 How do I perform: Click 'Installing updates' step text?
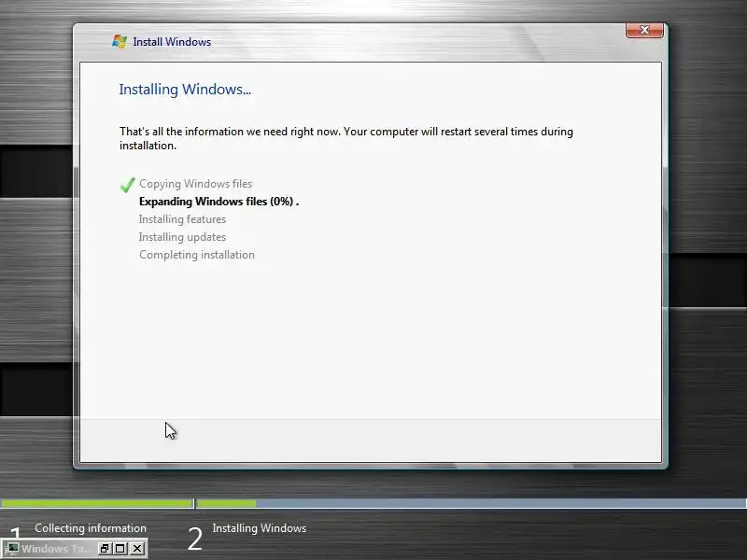click(182, 237)
